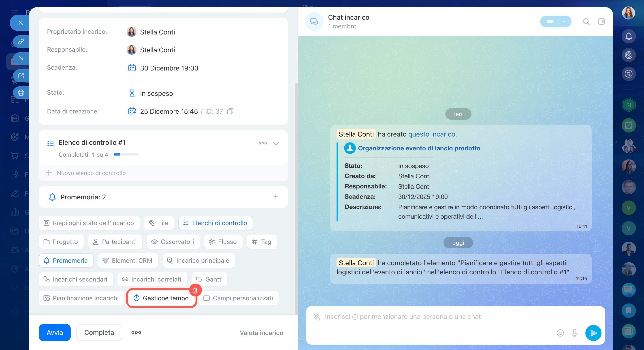Attach file with paperclip in chat input
Viewport: 644px width, 350px height.
[316, 317]
